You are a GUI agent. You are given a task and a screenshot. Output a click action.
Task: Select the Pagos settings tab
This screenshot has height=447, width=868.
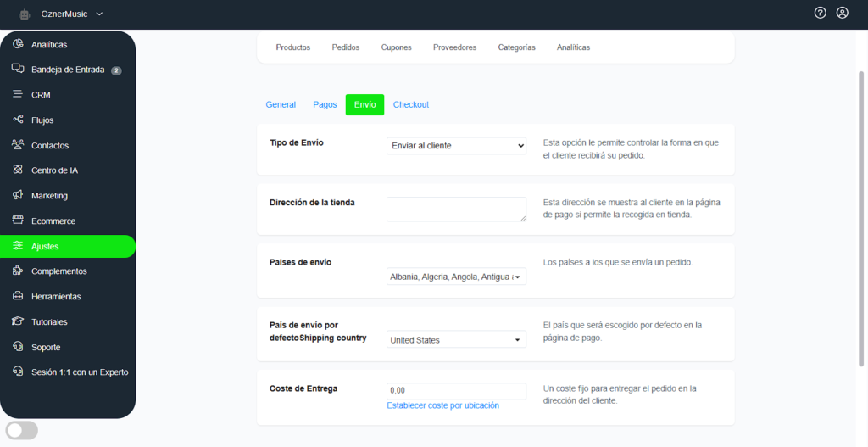point(325,104)
